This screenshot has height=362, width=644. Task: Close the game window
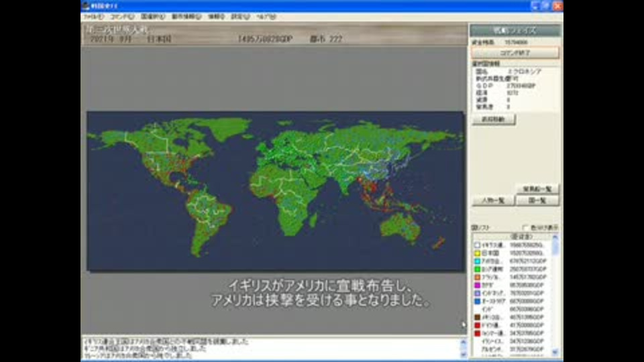coord(557,6)
